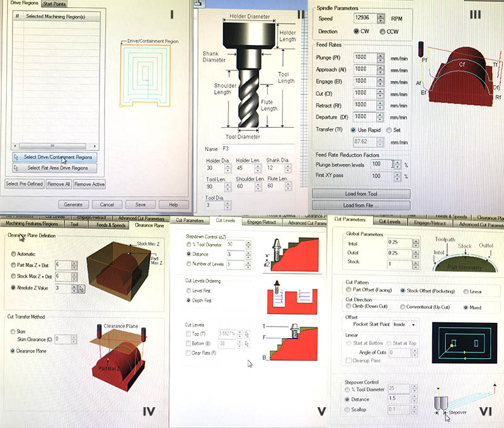
Task: Click the Help button in panel I
Action: coord(174,205)
